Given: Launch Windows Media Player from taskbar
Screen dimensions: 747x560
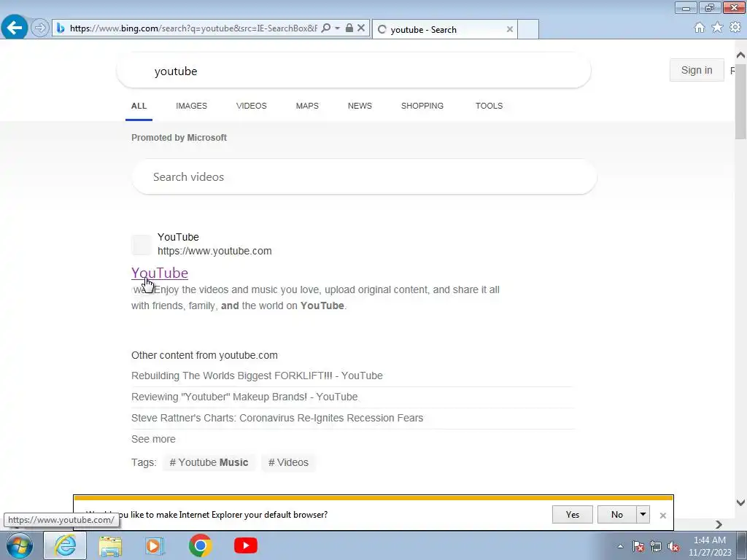Looking at the screenshot, I should tap(155, 545).
